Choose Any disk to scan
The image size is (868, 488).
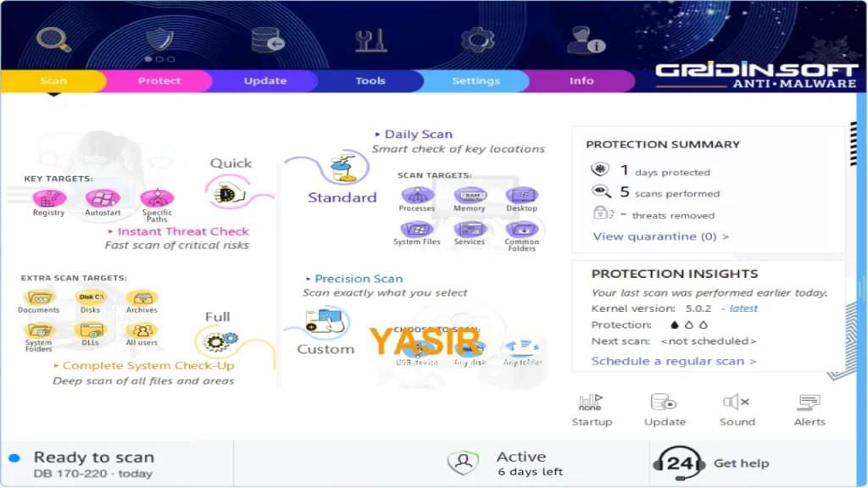(x=470, y=348)
